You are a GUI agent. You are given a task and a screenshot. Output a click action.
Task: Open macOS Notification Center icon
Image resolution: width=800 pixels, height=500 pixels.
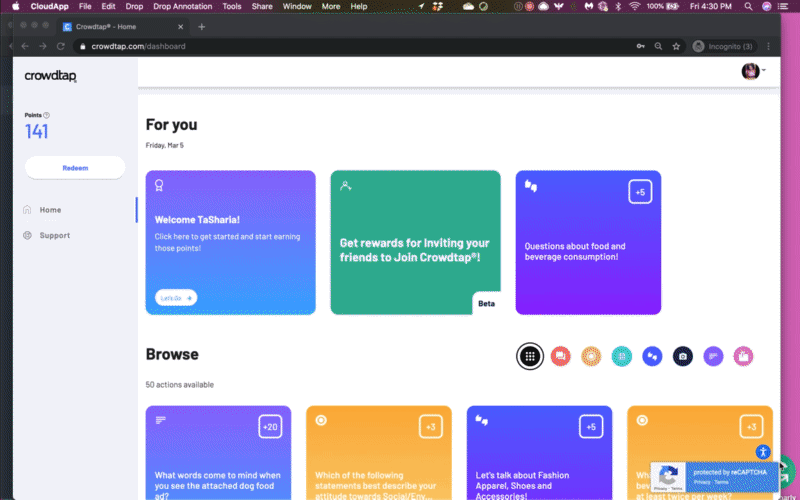(783, 6)
